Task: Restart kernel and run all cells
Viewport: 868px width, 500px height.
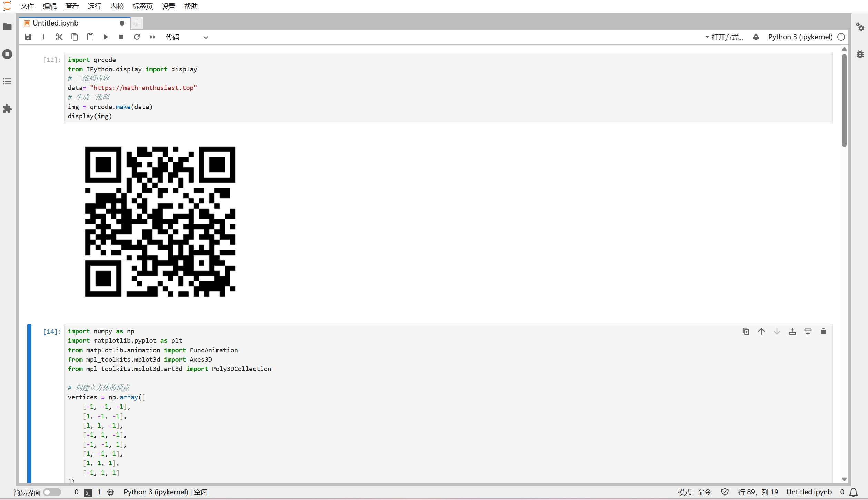Action: pos(152,37)
